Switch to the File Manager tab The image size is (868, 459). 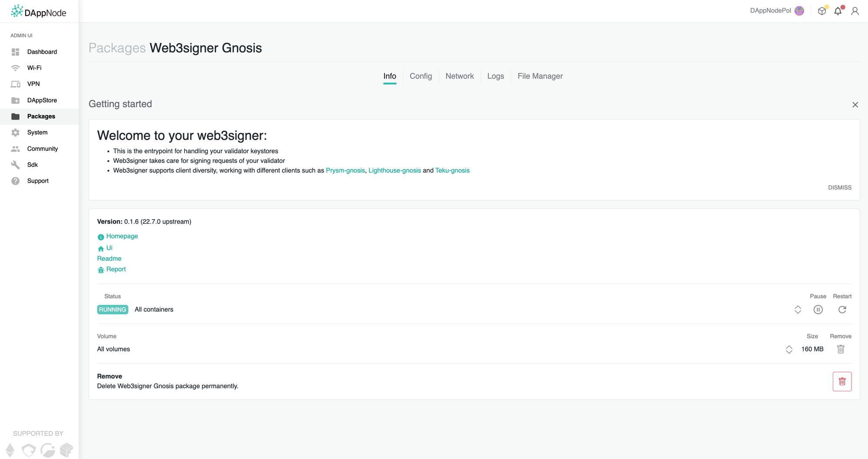540,76
